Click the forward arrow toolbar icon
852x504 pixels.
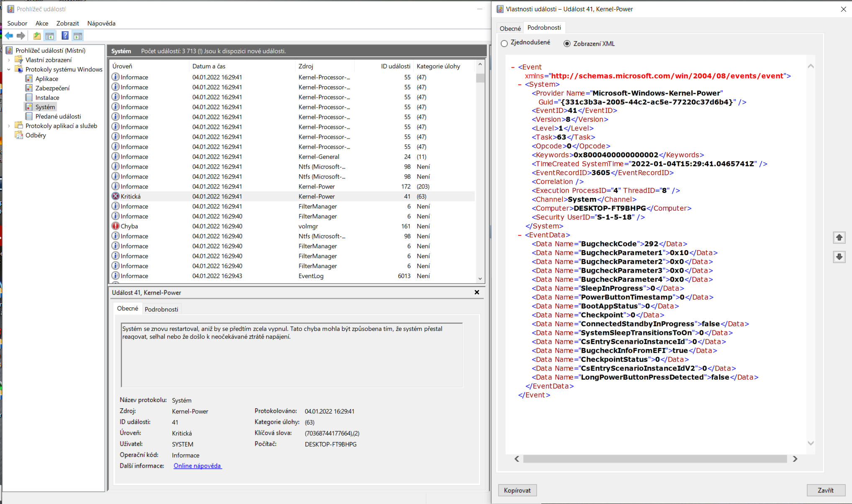21,36
